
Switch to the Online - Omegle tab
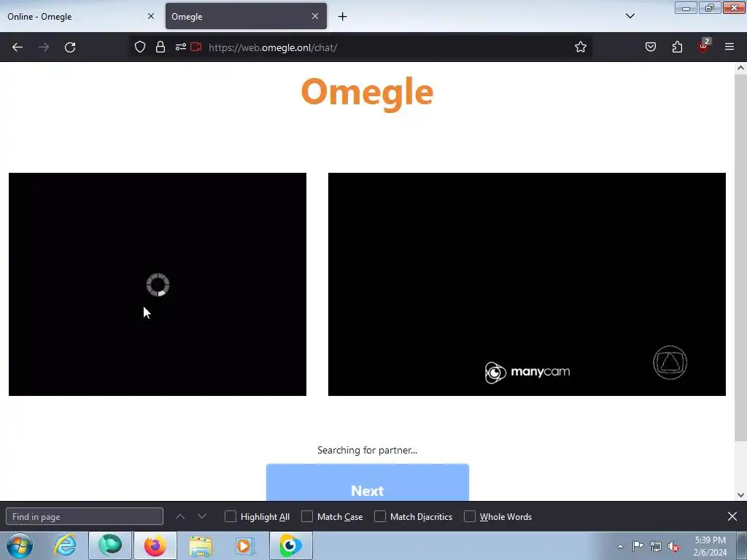(x=76, y=17)
